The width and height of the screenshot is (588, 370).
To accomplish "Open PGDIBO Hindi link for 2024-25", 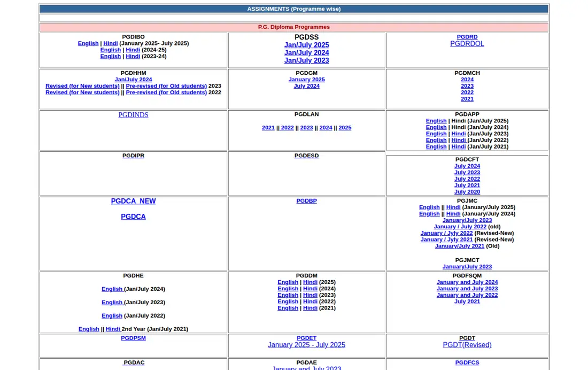I will (133, 50).
